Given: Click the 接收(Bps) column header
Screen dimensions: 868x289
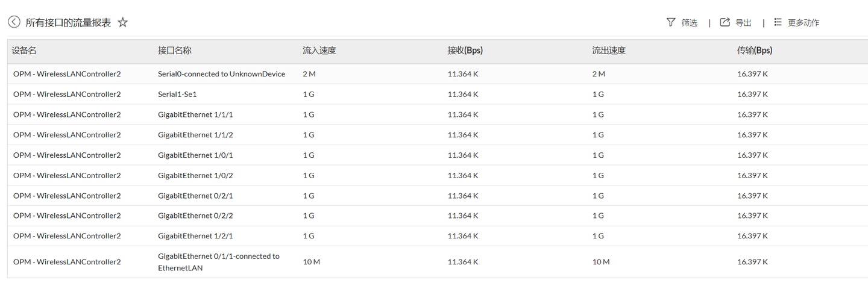Looking at the screenshot, I should pos(465,51).
